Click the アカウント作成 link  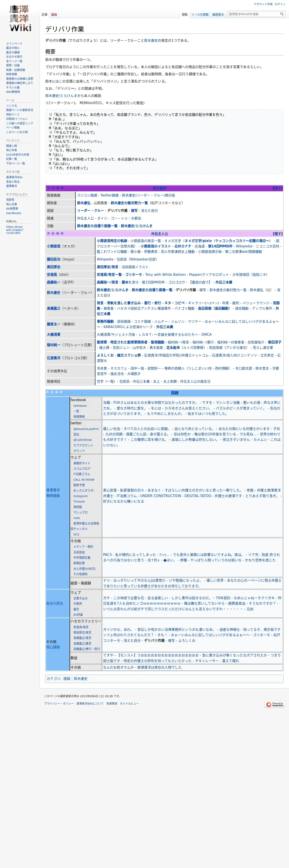(263, 4)
